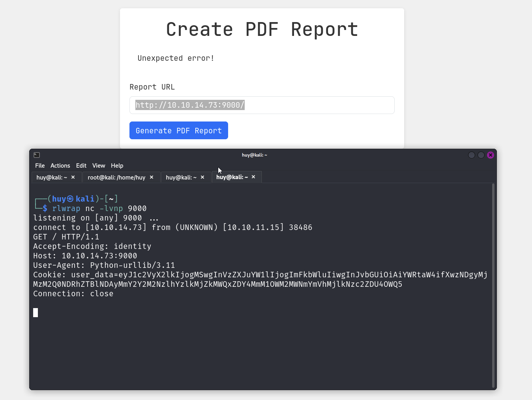532x400 pixels.
Task: Open the Actions menu
Action: pos(60,166)
